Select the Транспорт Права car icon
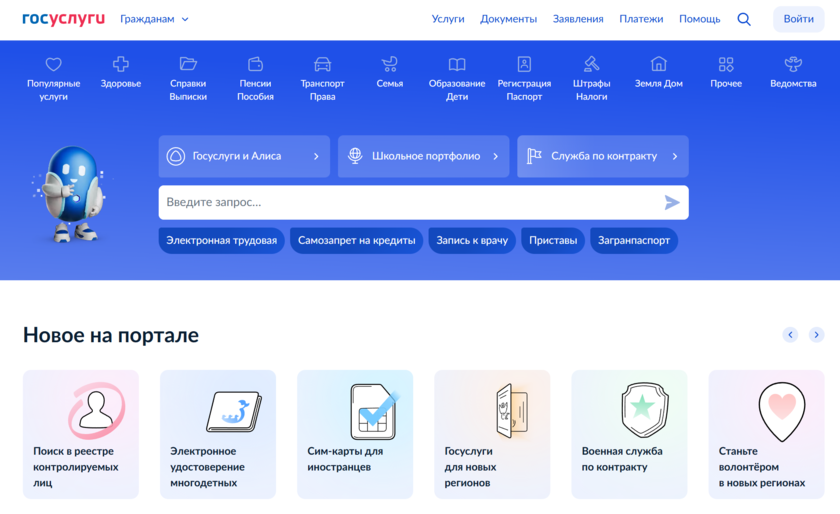 (x=322, y=65)
